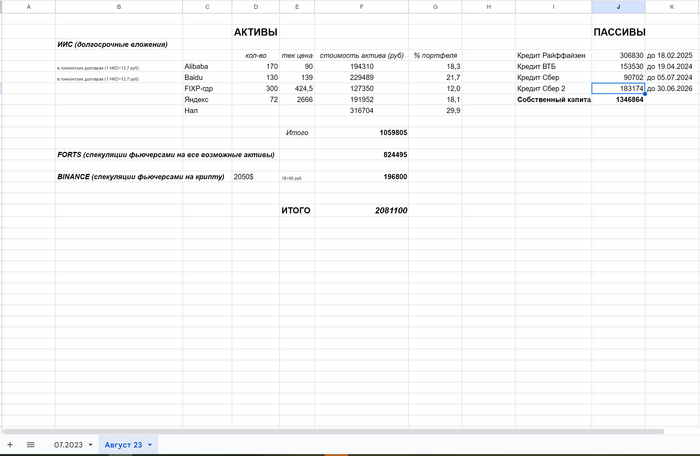Viewport: 700px width, 456px height.
Task: Switch to the 07.2023 sheet tab
Action: [68, 445]
